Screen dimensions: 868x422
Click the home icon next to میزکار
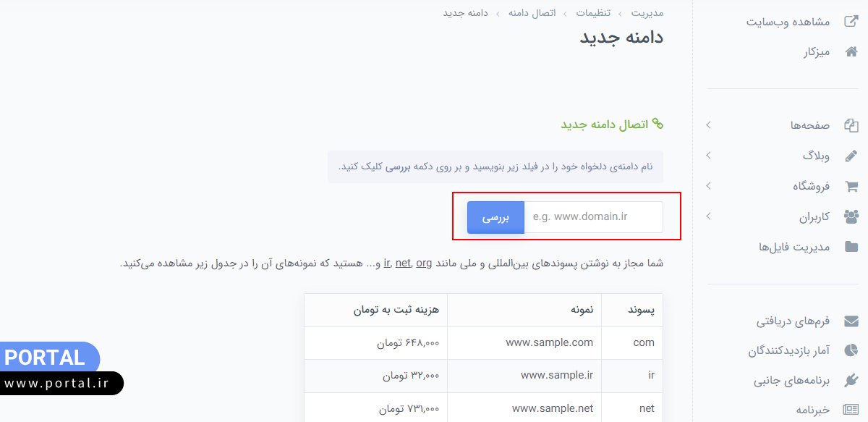(851, 52)
